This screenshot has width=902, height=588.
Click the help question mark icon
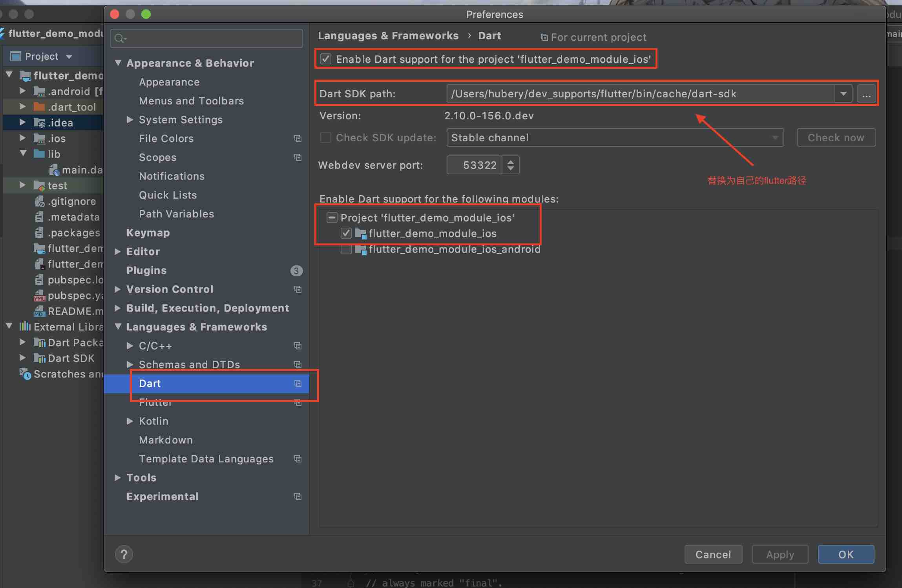pos(124,554)
